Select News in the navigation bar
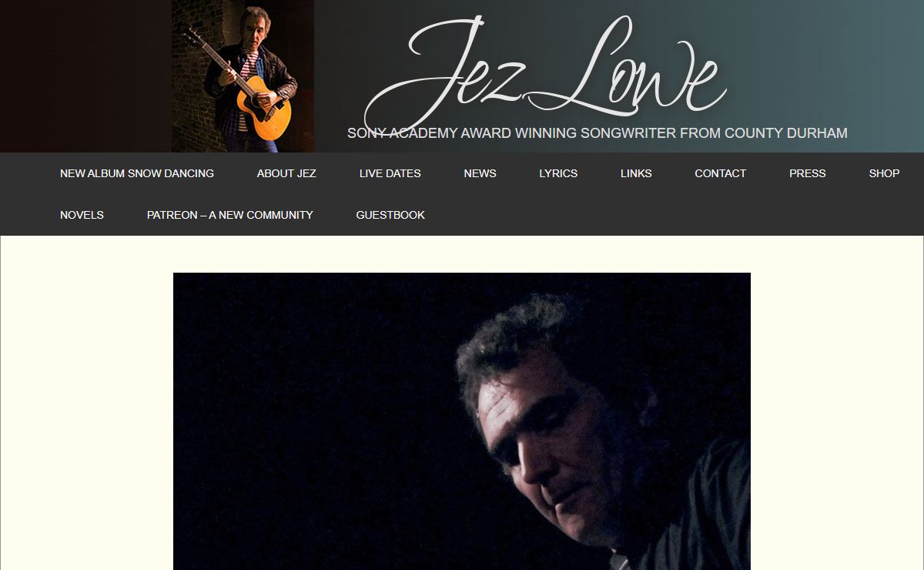 tap(480, 173)
